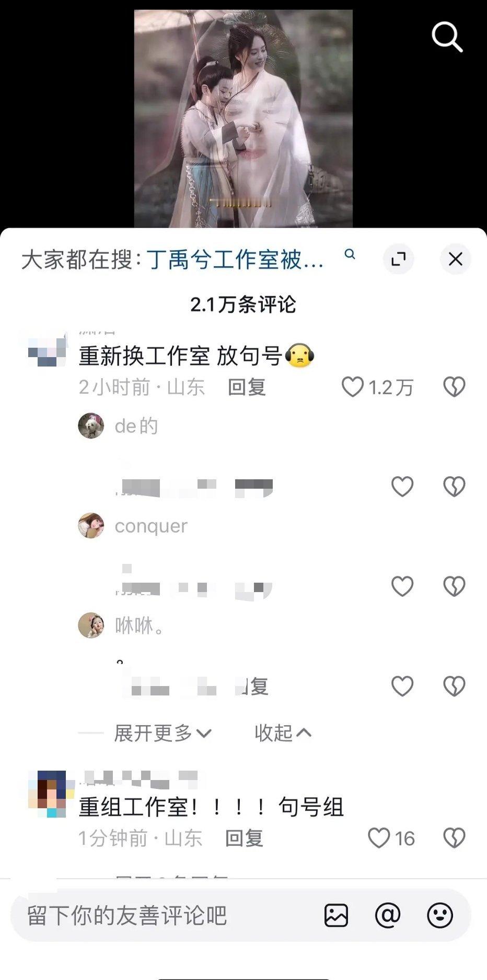Expand more replies with 展开更多
This screenshot has height=980, width=487.
(163, 733)
